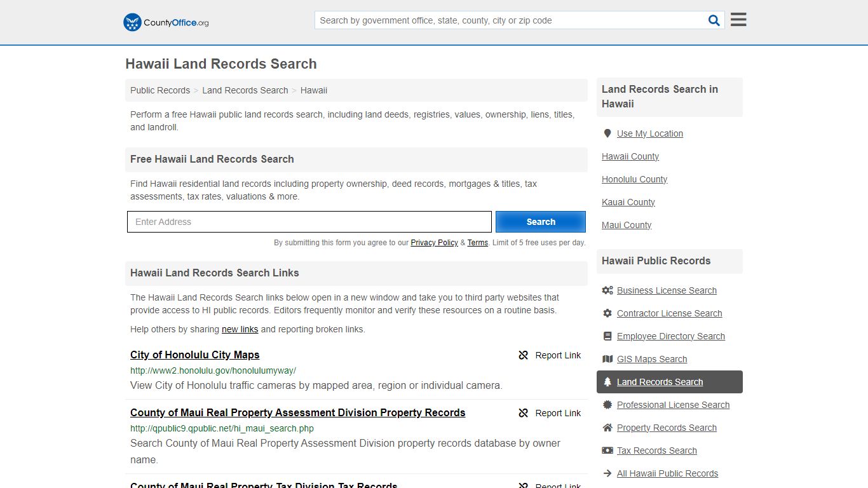Screen dimensions: 868x488
Task: Click the gear icon beside Contractor License Search
Action: [607, 313]
